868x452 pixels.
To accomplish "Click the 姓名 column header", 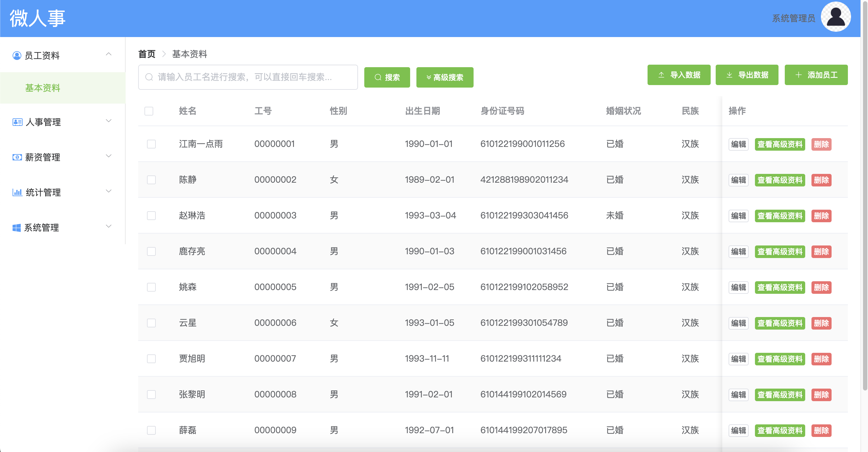I will [187, 111].
